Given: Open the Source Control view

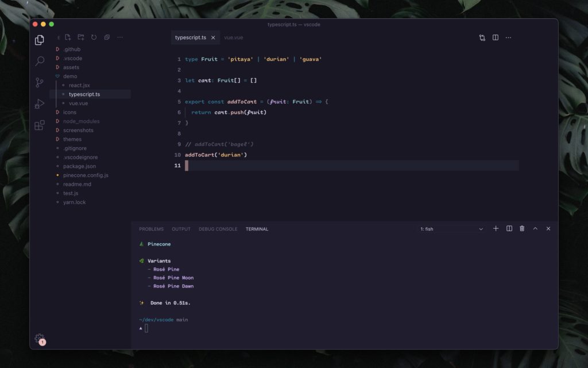Looking at the screenshot, I should pyautogui.click(x=40, y=82).
